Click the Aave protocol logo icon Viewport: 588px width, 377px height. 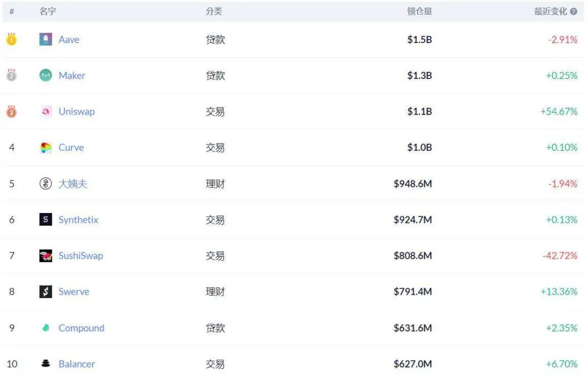point(46,39)
